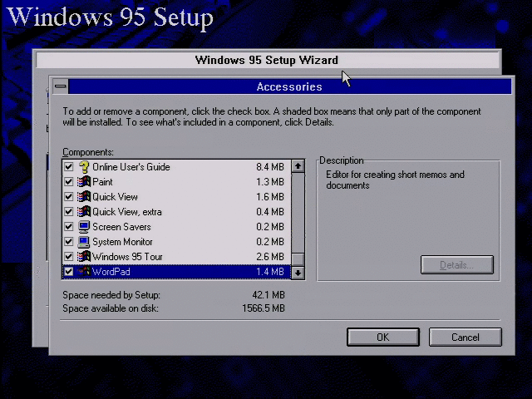Open the Accessories dialog system menu box
The image size is (532, 399).
(61, 86)
